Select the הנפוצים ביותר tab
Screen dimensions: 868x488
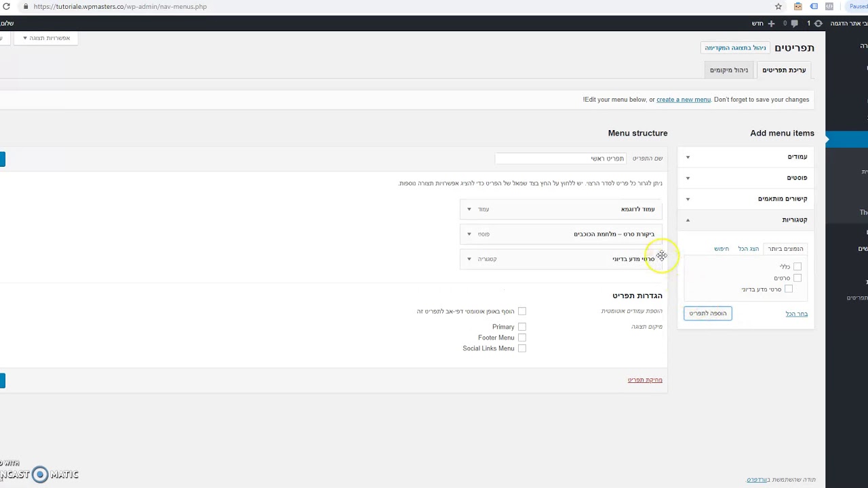(x=785, y=249)
